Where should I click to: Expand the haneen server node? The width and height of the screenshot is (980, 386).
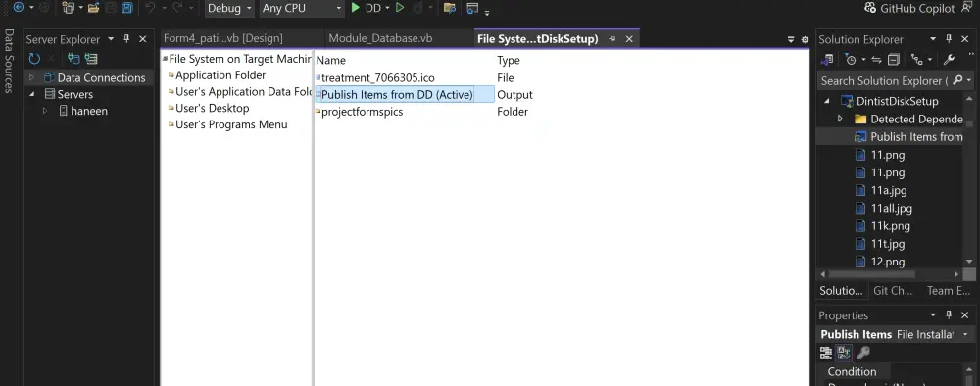pyautogui.click(x=45, y=111)
